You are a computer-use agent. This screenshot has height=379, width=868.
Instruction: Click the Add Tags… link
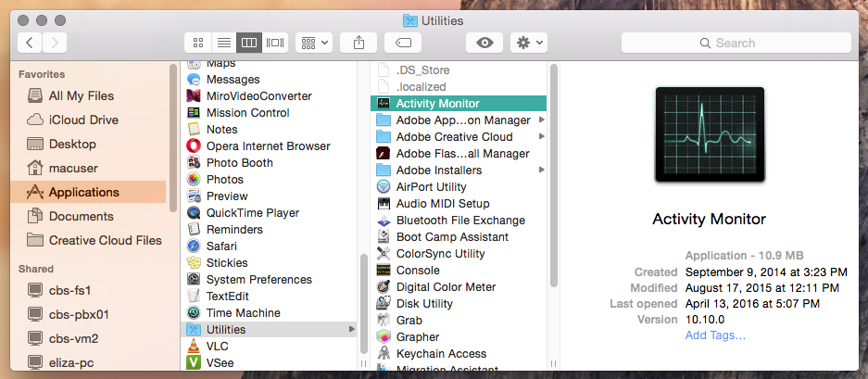tap(715, 335)
